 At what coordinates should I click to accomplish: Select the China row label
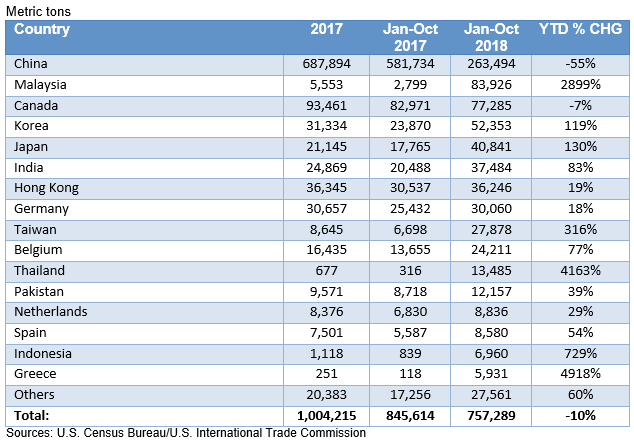click(x=32, y=64)
